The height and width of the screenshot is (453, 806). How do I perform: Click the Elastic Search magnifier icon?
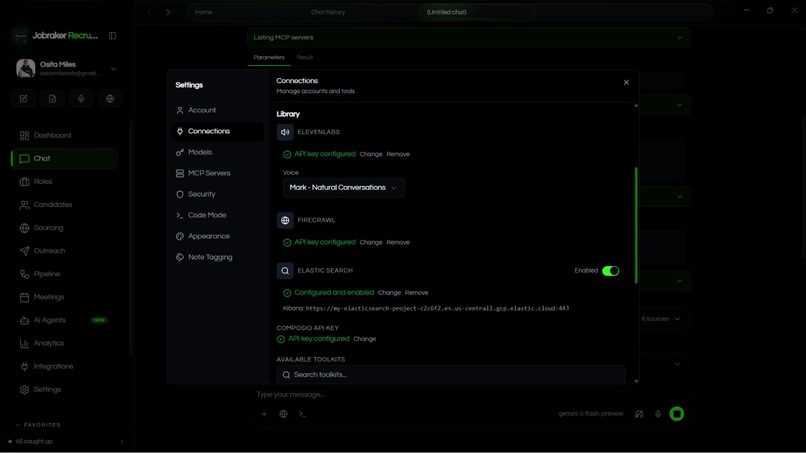(x=285, y=270)
